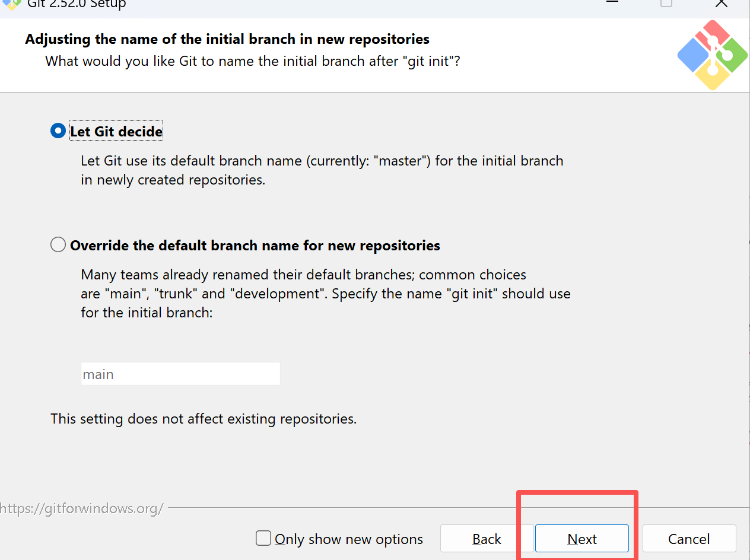Click the branch name field showing "main"
Image resolution: width=750 pixels, height=560 pixels.
click(180, 374)
